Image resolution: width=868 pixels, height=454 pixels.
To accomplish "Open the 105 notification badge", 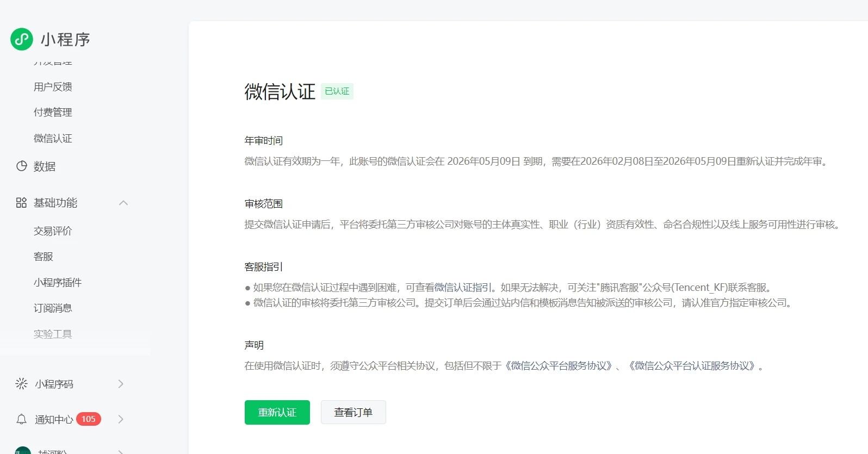I will (x=89, y=419).
